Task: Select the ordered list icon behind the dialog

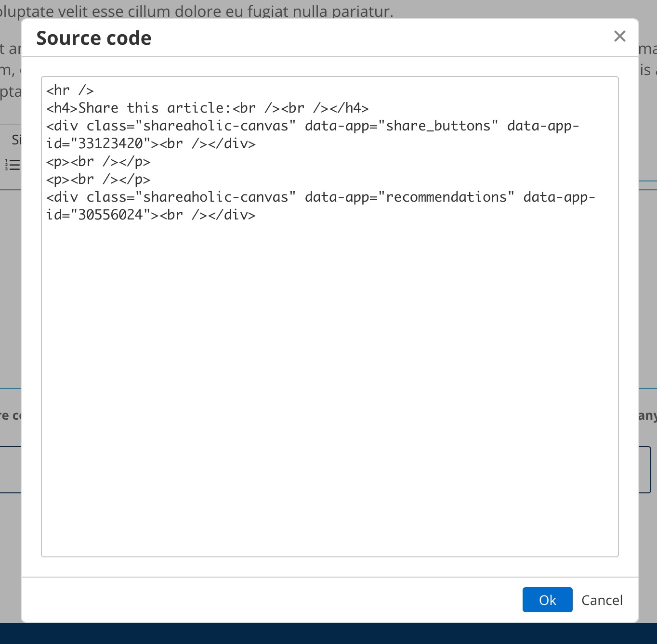Action: 12,165
